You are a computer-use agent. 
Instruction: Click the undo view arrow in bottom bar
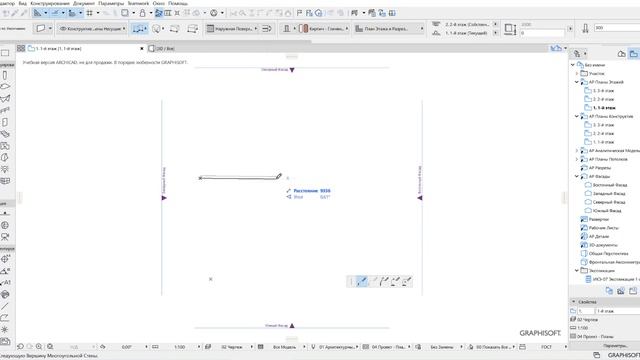(x=20, y=347)
